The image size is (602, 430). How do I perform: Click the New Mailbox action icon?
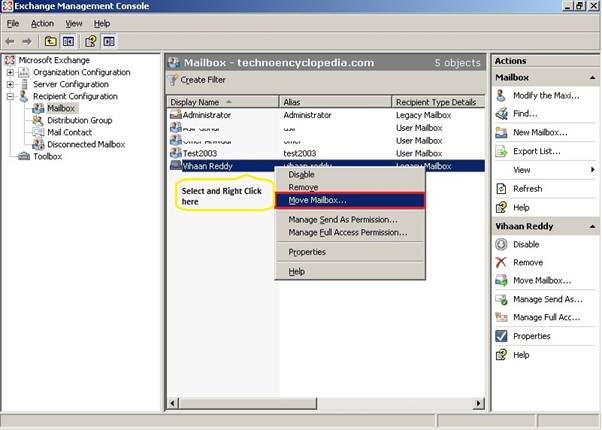coord(501,132)
